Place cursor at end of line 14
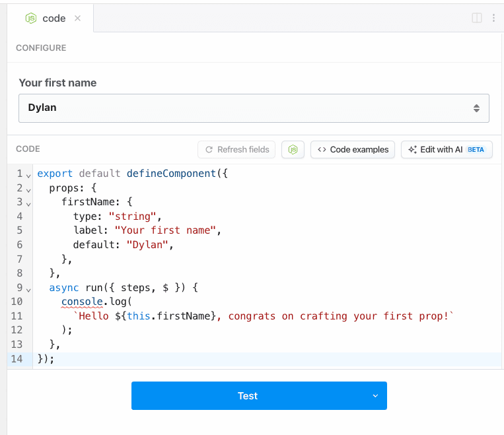This screenshot has height=435, width=504. tap(55, 359)
